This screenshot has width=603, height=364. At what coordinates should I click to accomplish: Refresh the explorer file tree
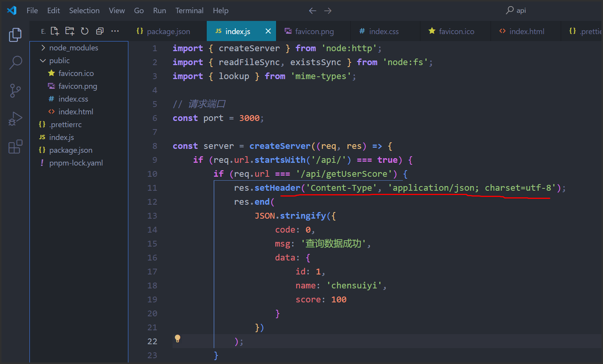coord(85,31)
